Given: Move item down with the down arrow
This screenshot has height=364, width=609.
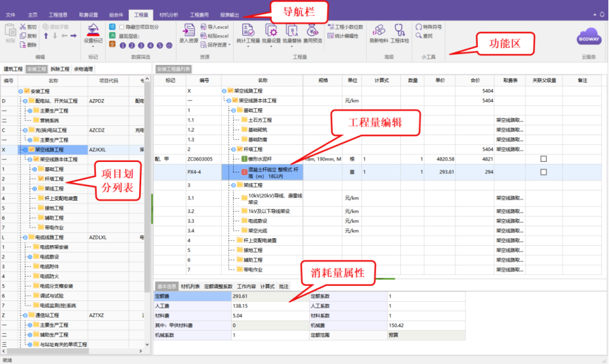Looking at the screenshot, I should [54, 35].
